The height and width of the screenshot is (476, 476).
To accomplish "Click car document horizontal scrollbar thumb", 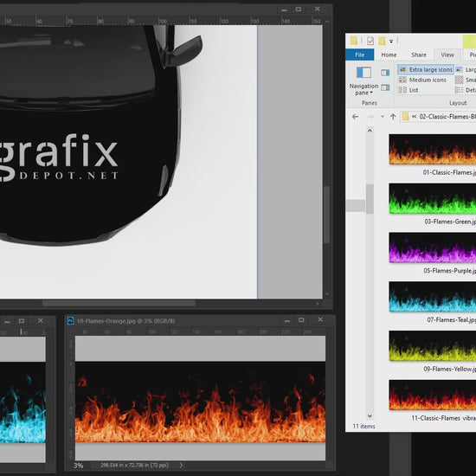I will click(x=119, y=303).
